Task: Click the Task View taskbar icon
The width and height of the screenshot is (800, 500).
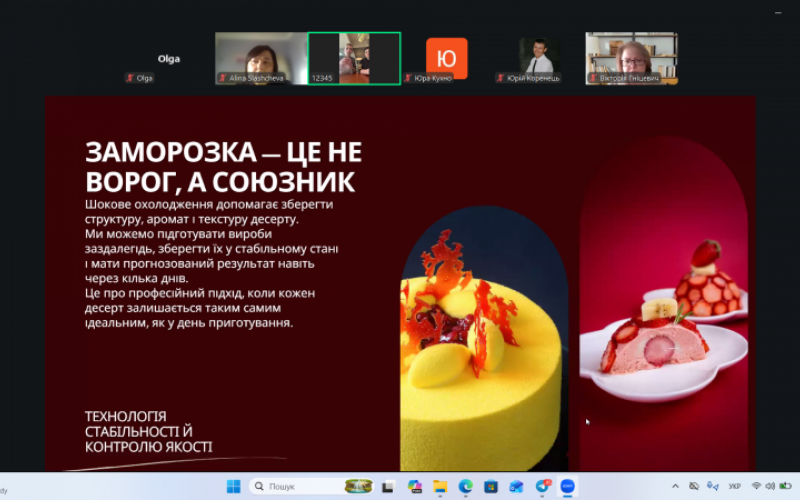Action: point(388,486)
